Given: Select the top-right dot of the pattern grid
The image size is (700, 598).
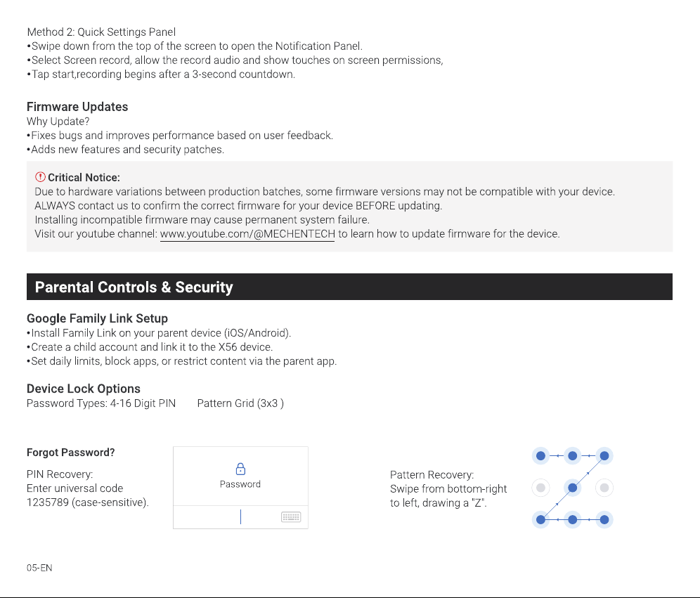Looking at the screenshot, I should coord(604,455).
